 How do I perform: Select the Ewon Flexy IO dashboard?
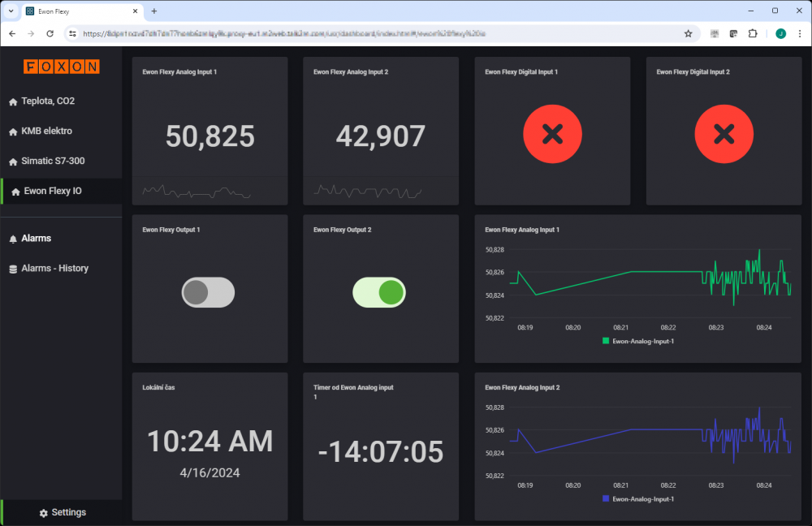coord(61,191)
